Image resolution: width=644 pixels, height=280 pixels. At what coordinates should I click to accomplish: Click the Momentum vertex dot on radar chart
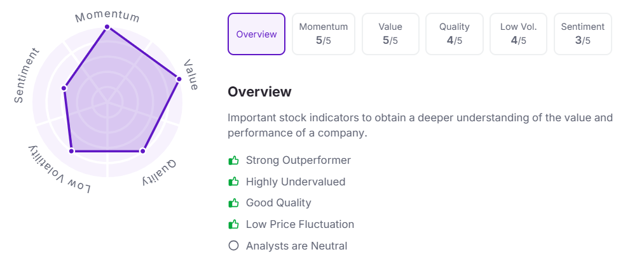pos(107,27)
